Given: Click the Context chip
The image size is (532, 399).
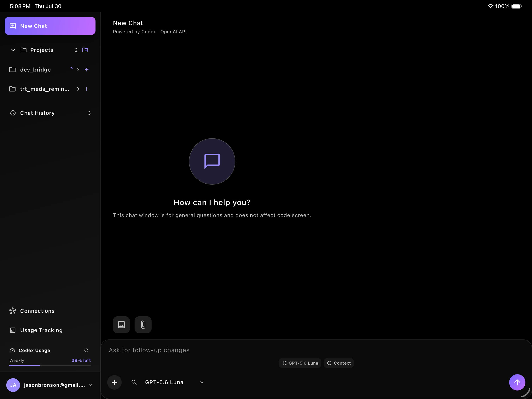Looking at the screenshot, I should (339, 363).
